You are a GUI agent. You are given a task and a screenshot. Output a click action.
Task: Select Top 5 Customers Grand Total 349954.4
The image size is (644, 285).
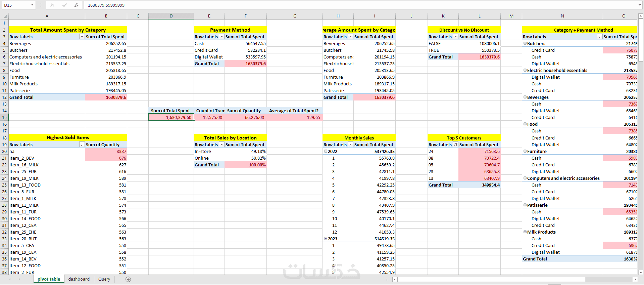[x=479, y=185]
